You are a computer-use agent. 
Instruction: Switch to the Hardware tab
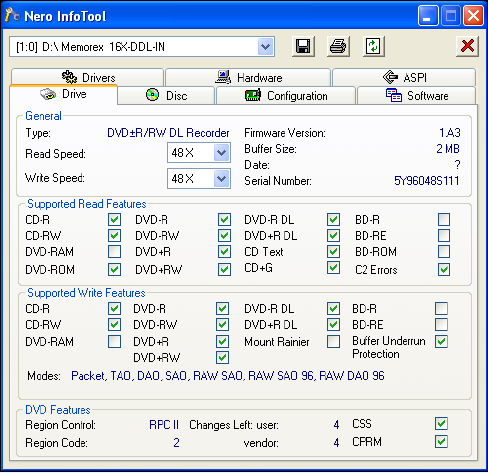[248, 77]
